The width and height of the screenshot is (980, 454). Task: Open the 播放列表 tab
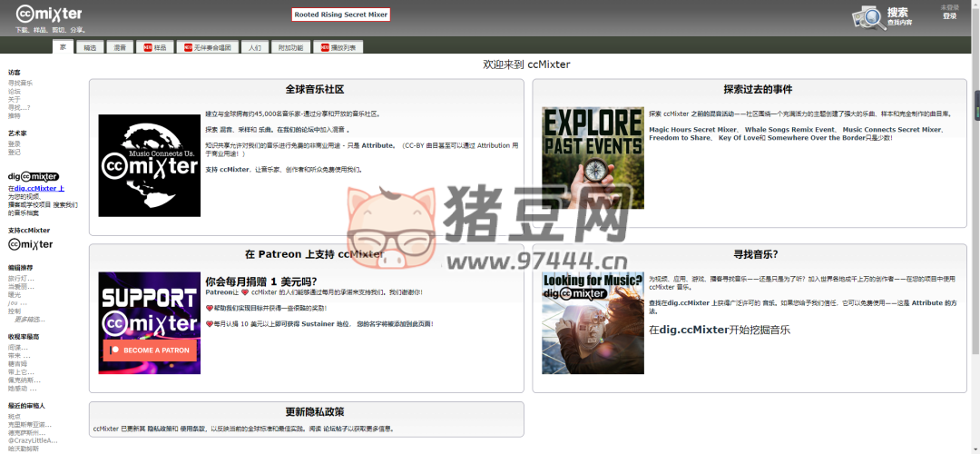tap(338, 46)
